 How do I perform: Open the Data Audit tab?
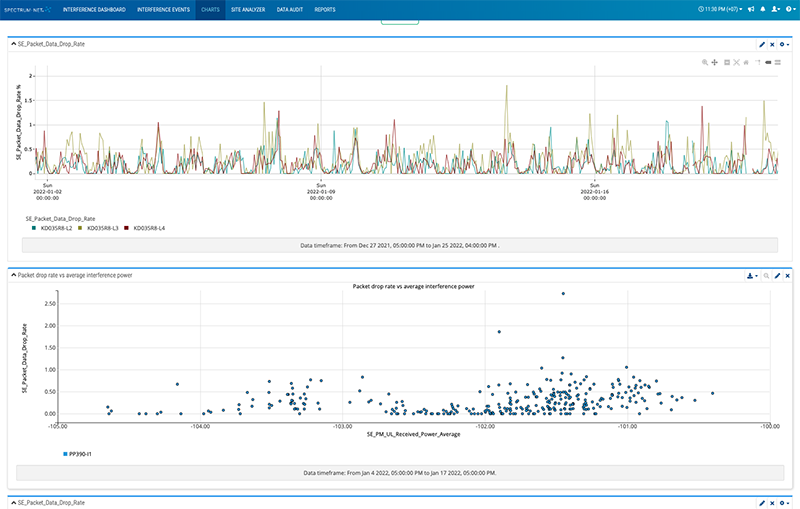click(290, 10)
